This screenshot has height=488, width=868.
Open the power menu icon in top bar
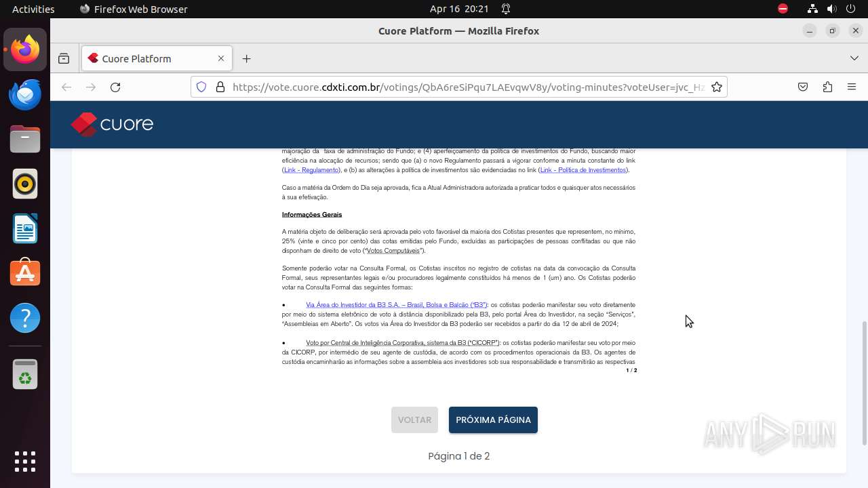tap(852, 9)
